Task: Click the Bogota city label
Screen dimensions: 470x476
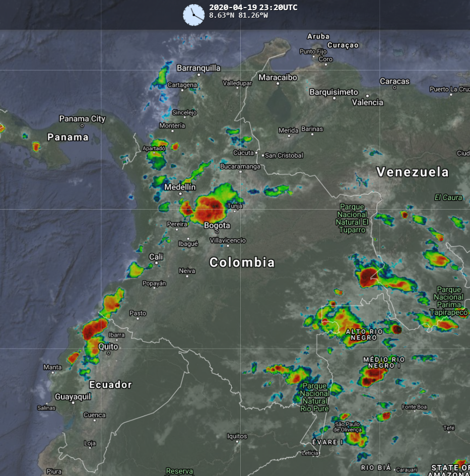Action: [217, 226]
